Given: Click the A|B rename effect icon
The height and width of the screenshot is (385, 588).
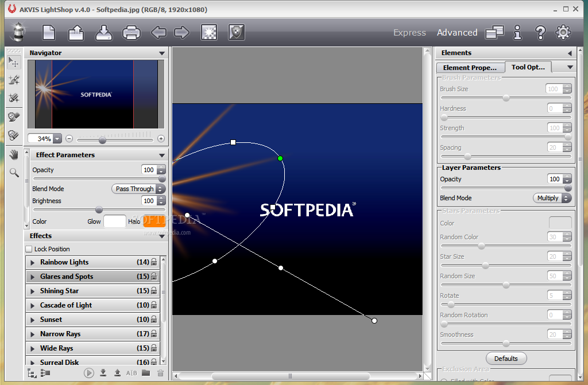Looking at the screenshot, I should coord(131,373).
